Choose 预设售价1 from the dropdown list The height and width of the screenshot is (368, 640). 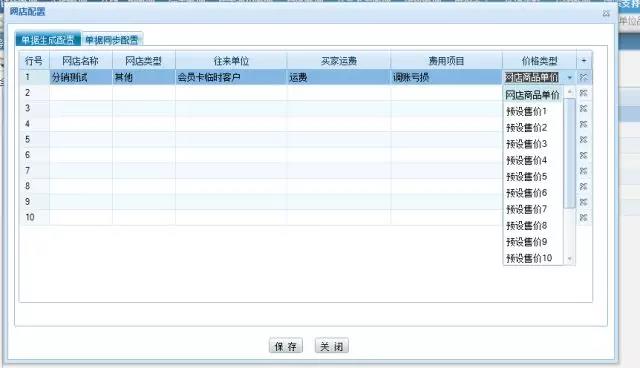click(x=526, y=111)
